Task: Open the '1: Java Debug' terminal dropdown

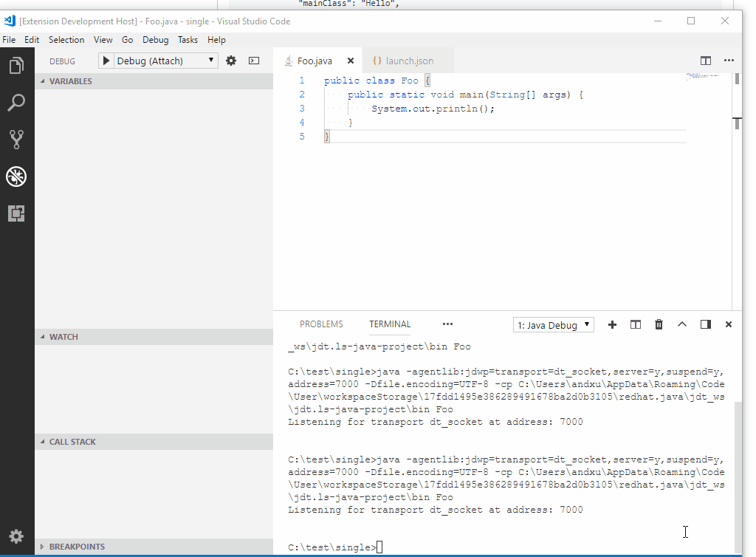Action: point(553,324)
